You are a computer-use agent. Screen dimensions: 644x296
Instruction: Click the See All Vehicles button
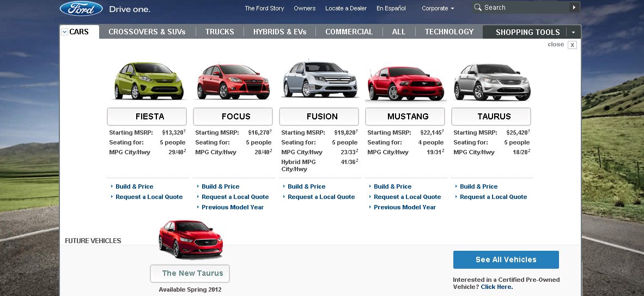[x=506, y=260]
